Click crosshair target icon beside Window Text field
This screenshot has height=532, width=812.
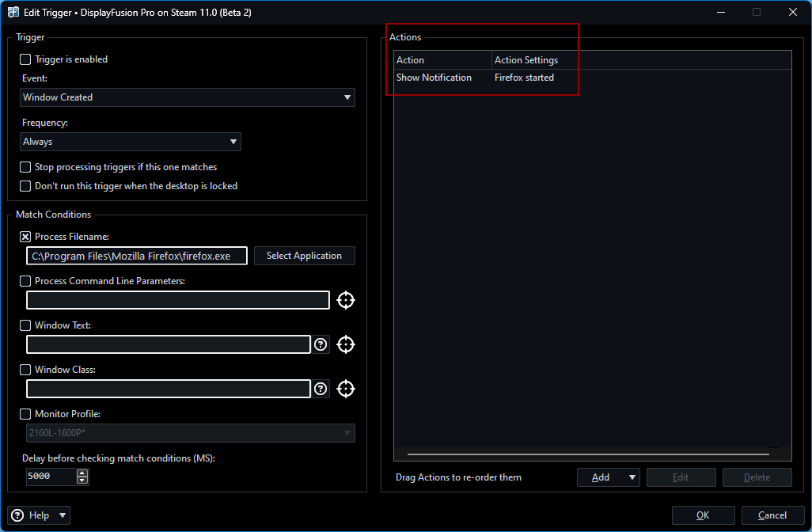[x=346, y=344]
